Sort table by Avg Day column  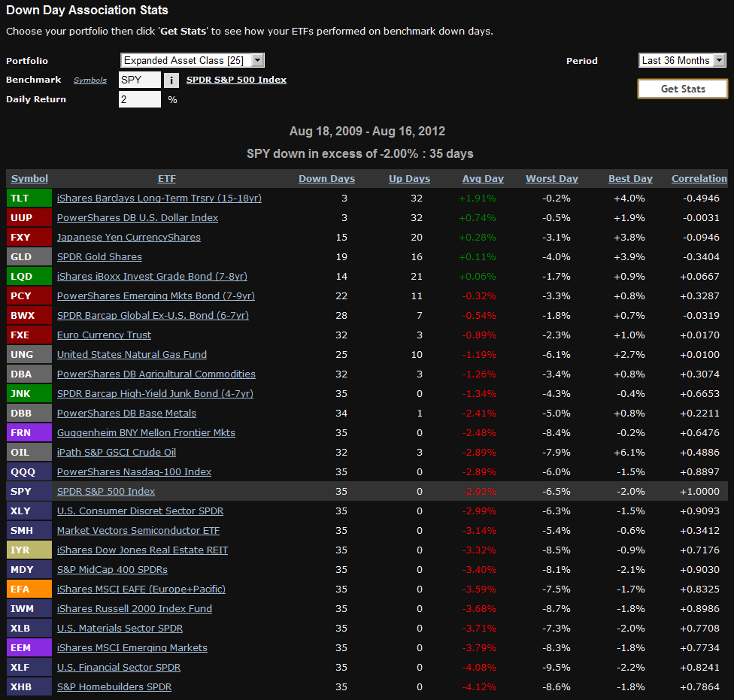(x=483, y=179)
